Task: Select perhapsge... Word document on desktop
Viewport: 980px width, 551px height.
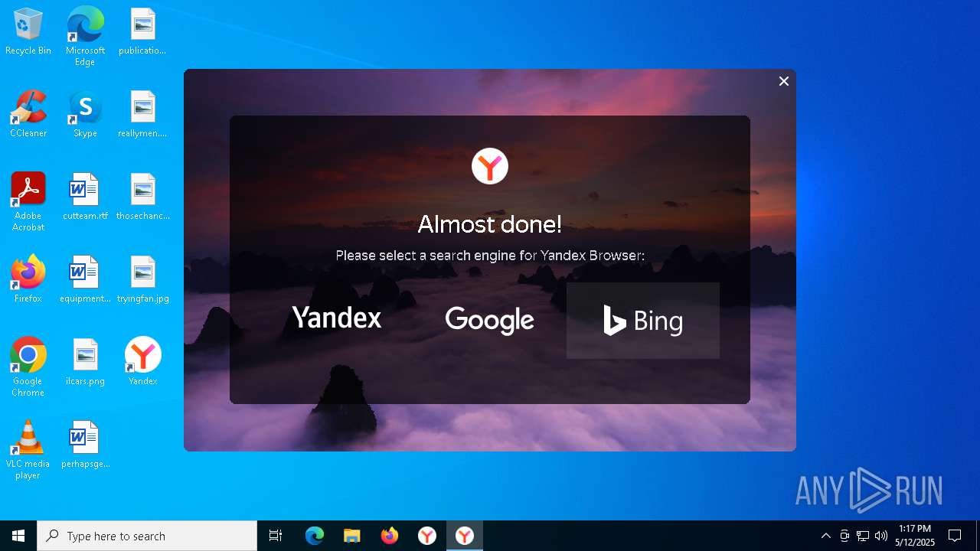Action: pos(85,445)
